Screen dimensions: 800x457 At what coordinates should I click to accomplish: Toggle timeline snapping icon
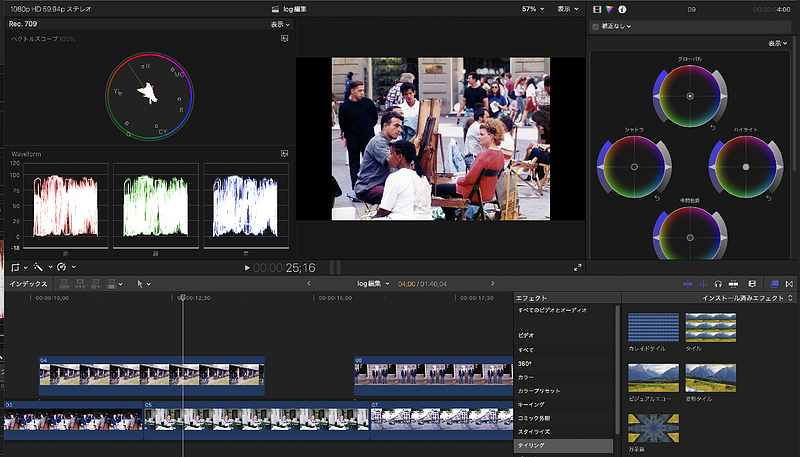[x=734, y=284]
